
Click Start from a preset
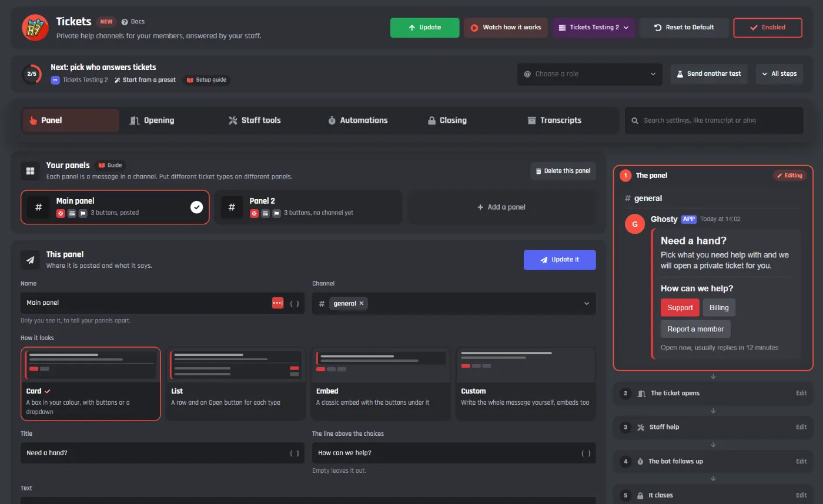click(145, 80)
